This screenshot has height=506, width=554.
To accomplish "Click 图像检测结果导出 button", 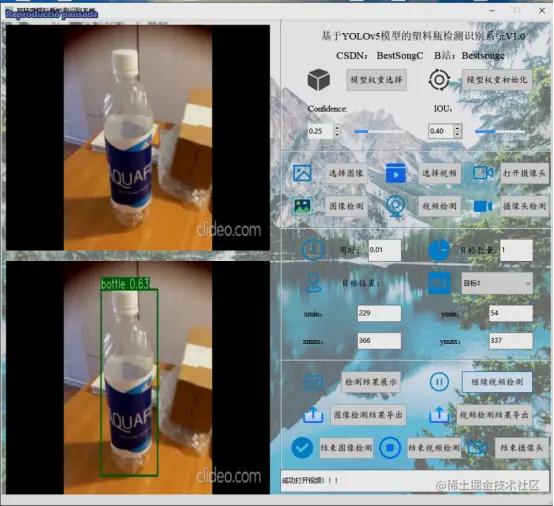I will (x=369, y=415).
